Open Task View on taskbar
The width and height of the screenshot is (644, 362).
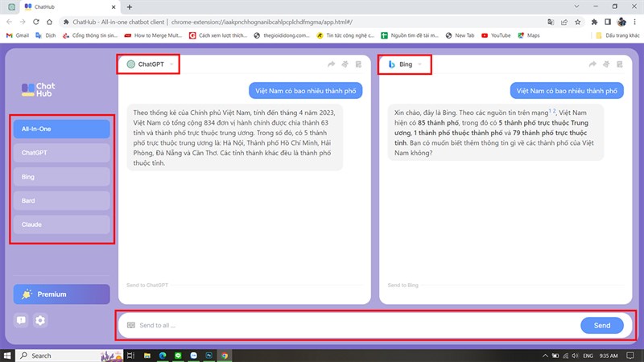point(130,356)
